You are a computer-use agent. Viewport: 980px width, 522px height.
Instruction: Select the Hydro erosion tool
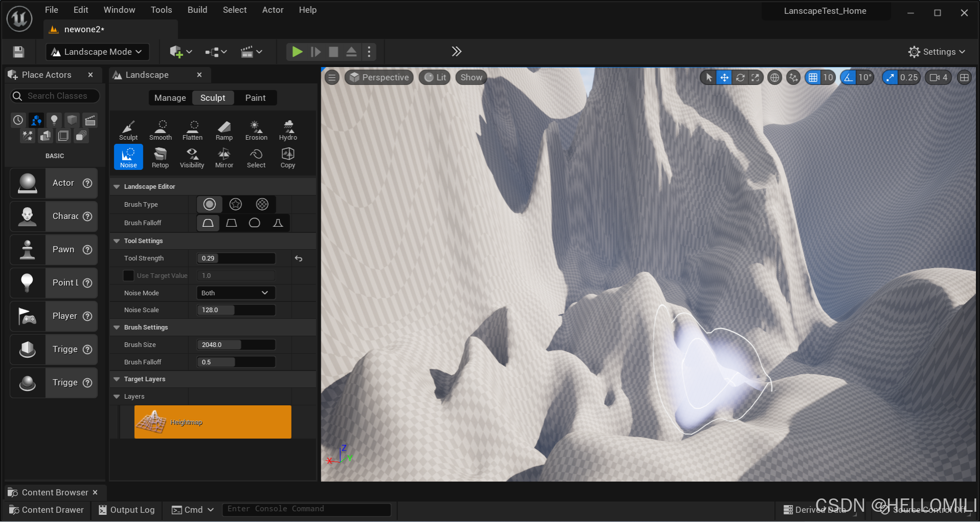point(288,130)
